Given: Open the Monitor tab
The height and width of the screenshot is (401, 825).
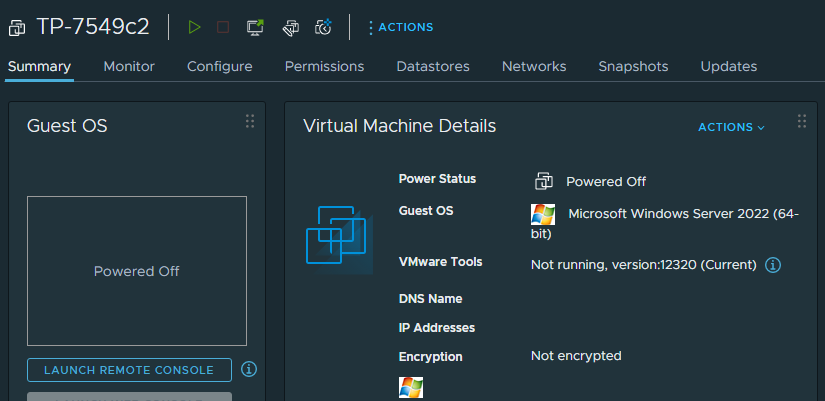Looking at the screenshot, I should coord(129,67).
